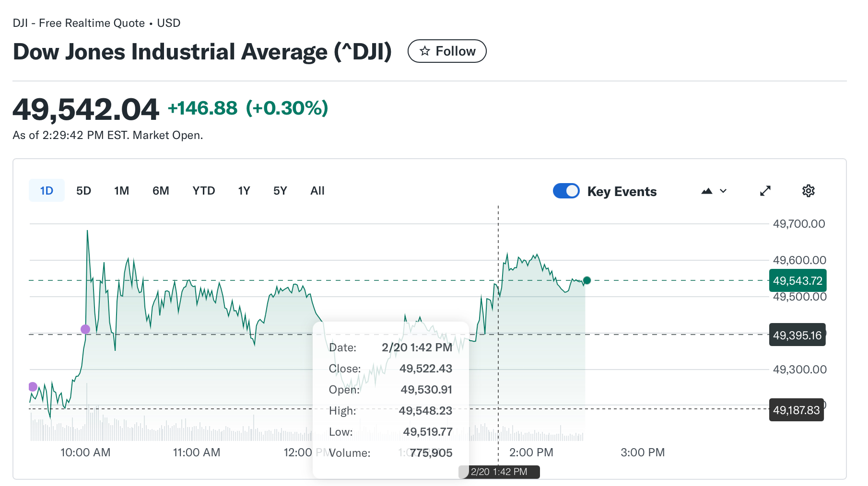Click the green current price dot
Viewport: 868px width, 486px height.
586,280
